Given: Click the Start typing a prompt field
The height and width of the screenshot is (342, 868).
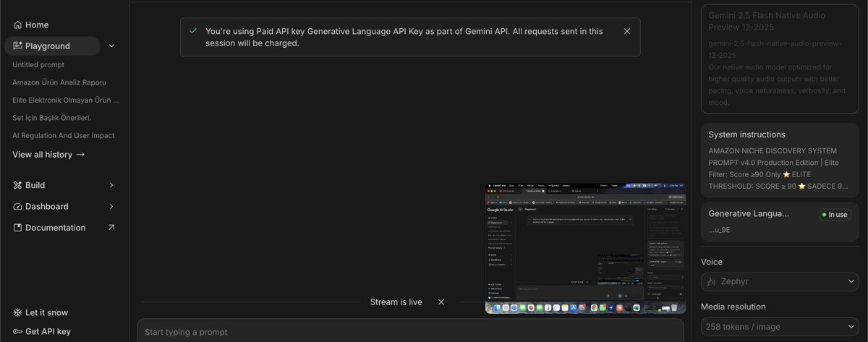Looking at the screenshot, I should (x=410, y=331).
